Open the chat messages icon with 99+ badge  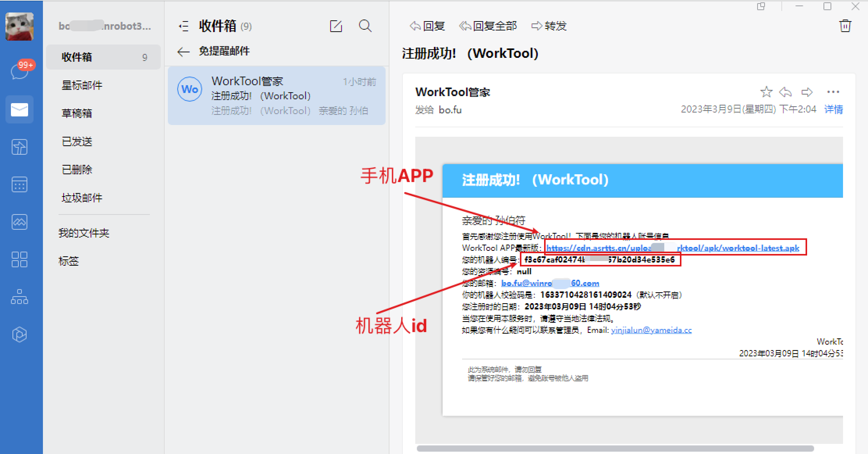click(x=20, y=71)
